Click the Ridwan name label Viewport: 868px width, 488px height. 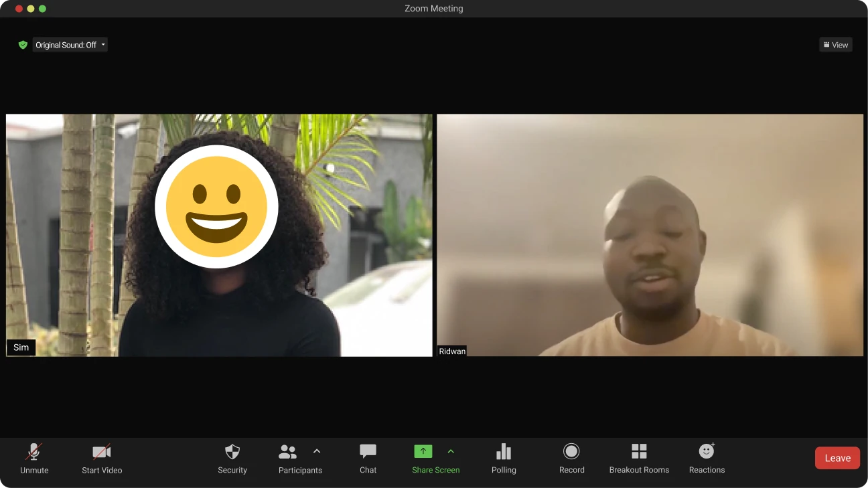coord(452,351)
